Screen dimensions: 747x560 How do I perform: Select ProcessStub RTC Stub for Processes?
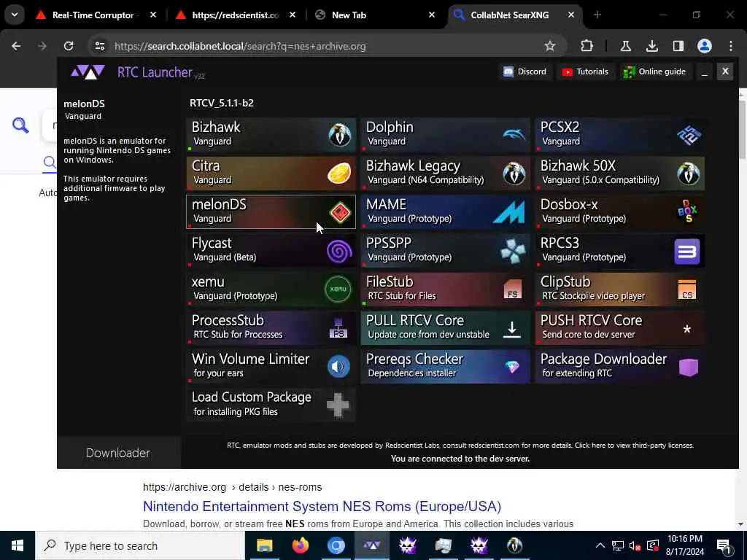271,327
